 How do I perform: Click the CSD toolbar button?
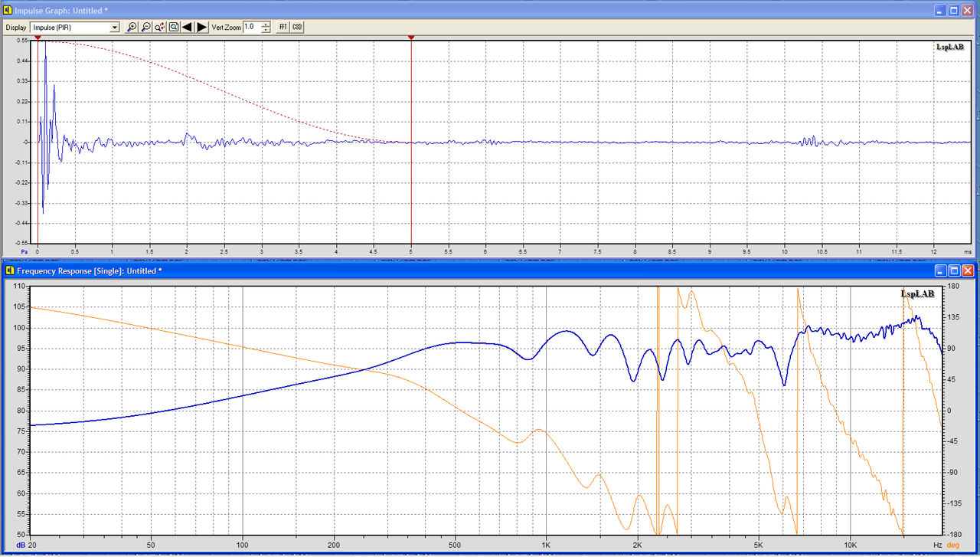point(297,27)
